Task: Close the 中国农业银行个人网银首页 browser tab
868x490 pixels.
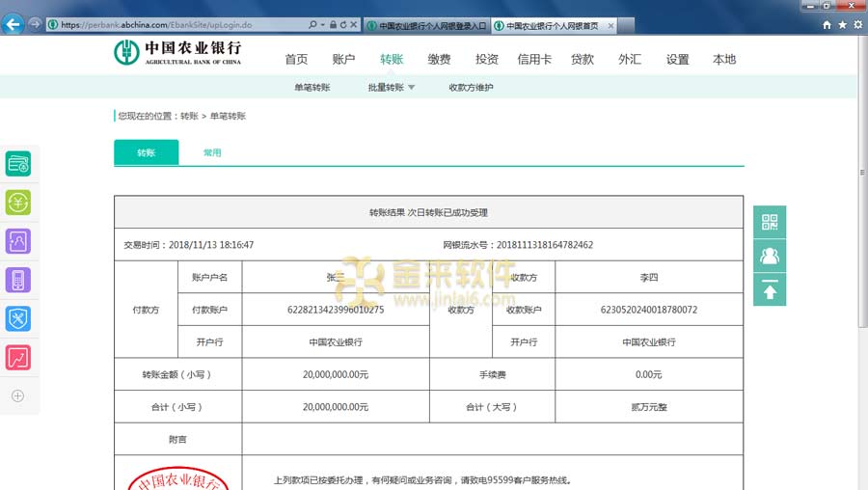Action: pos(610,25)
